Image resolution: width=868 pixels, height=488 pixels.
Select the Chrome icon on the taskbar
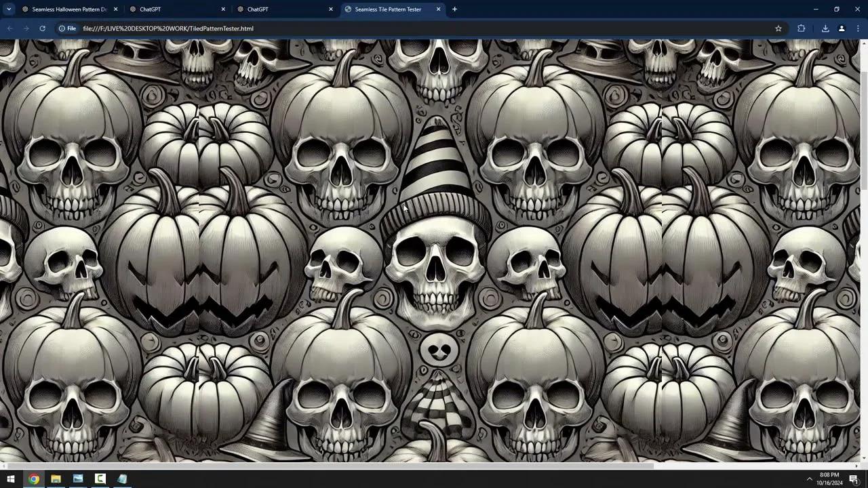(x=33, y=479)
